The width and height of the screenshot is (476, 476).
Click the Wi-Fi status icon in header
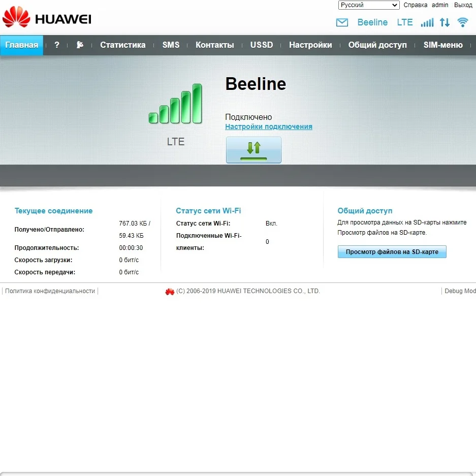coord(463,22)
